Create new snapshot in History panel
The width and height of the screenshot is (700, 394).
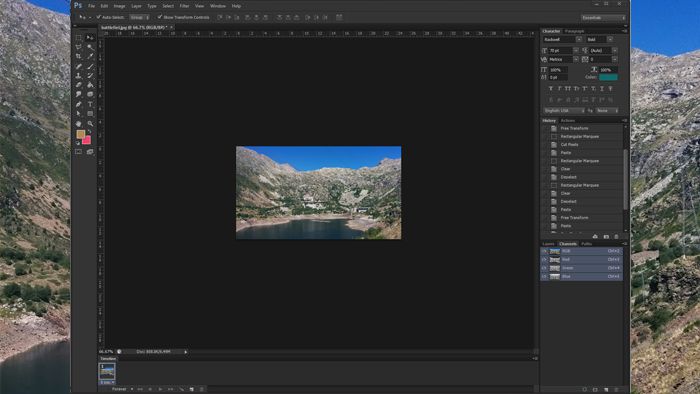click(606, 236)
